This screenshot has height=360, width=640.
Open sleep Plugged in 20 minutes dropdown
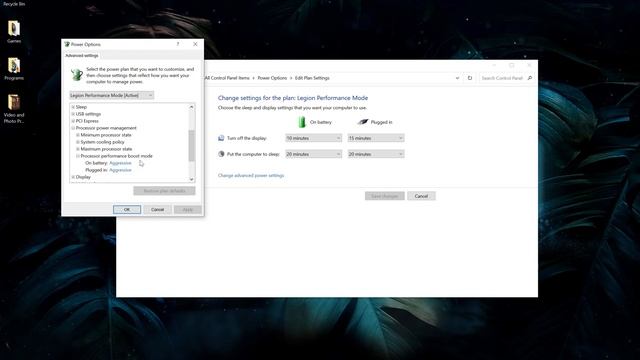pyautogui.click(x=376, y=154)
